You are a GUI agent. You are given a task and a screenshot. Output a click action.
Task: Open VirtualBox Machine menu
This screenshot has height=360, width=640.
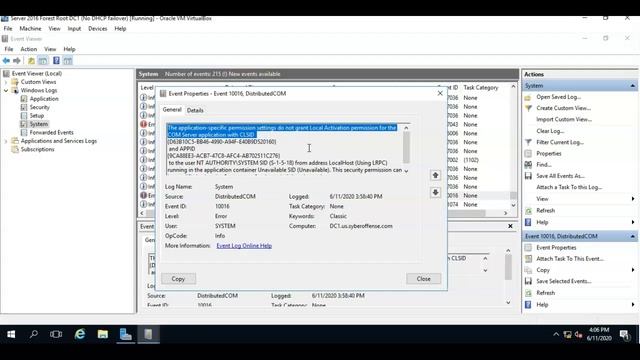point(30,29)
